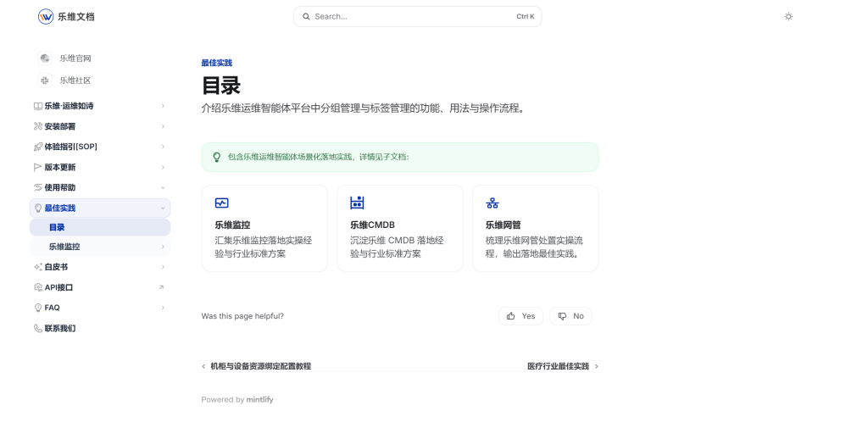Click lightbulb icon next to FAQ
This screenshot has height=439, width=868.
38,308
